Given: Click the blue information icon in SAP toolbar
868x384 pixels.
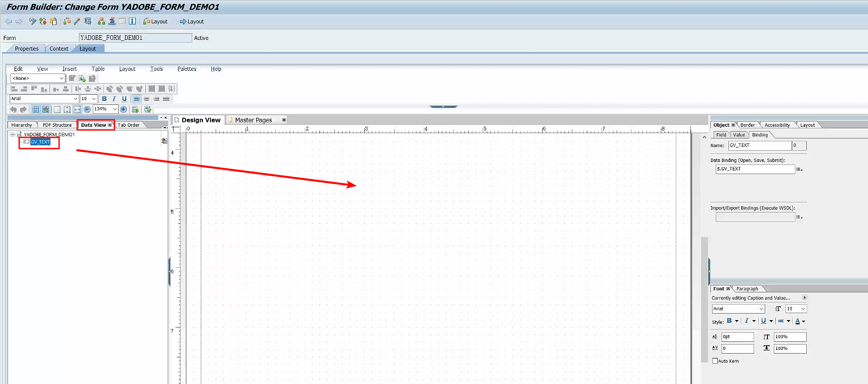Looking at the screenshot, I should pyautogui.click(x=132, y=21).
